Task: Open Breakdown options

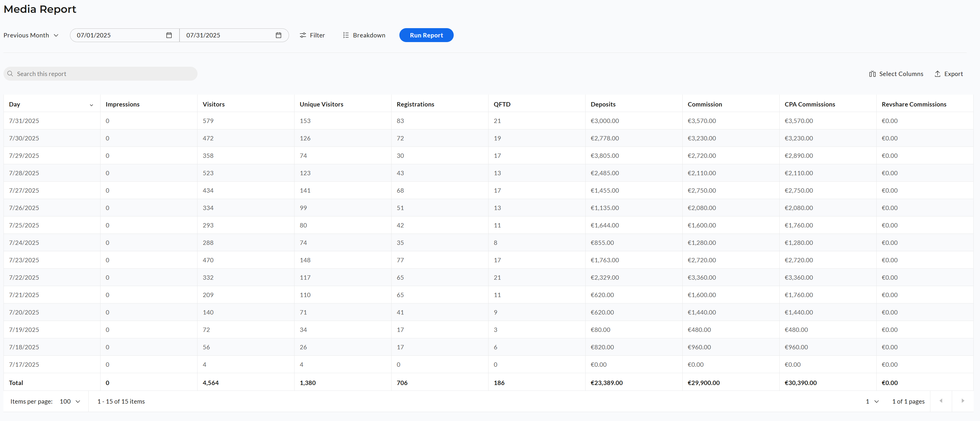Action: (x=364, y=35)
